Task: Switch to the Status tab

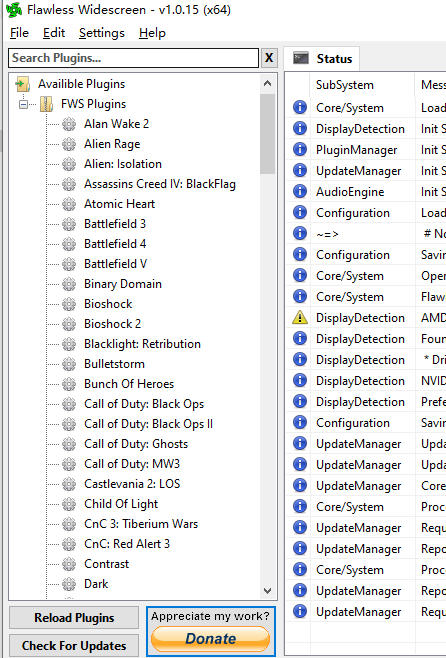Action: point(322,58)
